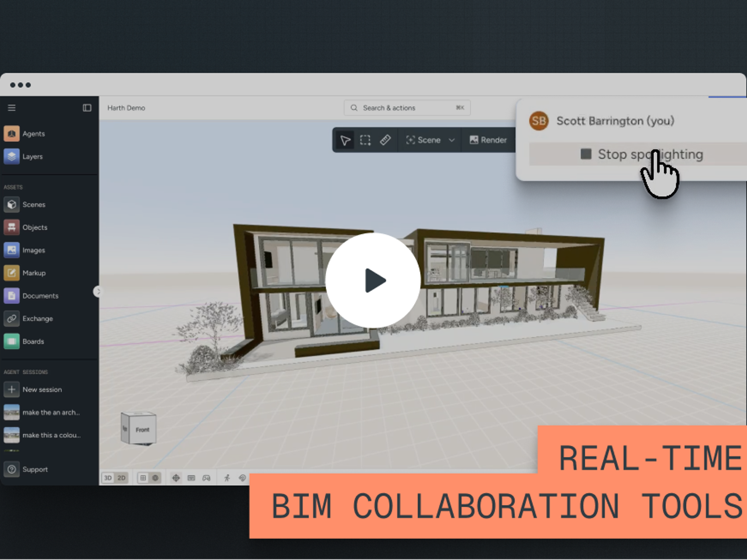Click the Harth Demo project title

(126, 108)
